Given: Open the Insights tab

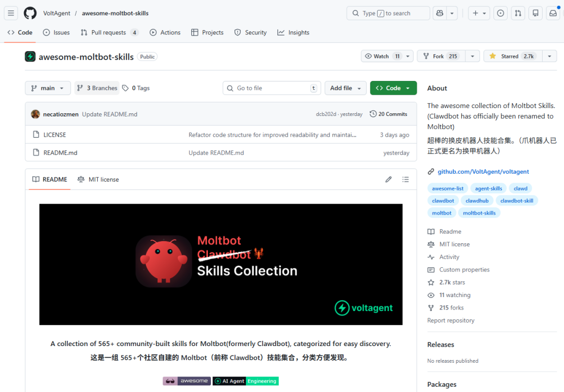Looking at the screenshot, I should click(293, 32).
